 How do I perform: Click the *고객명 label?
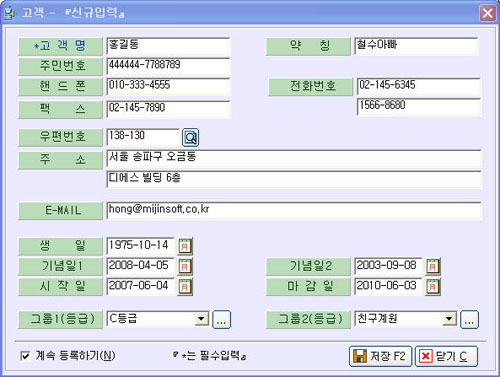(x=60, y=46)
